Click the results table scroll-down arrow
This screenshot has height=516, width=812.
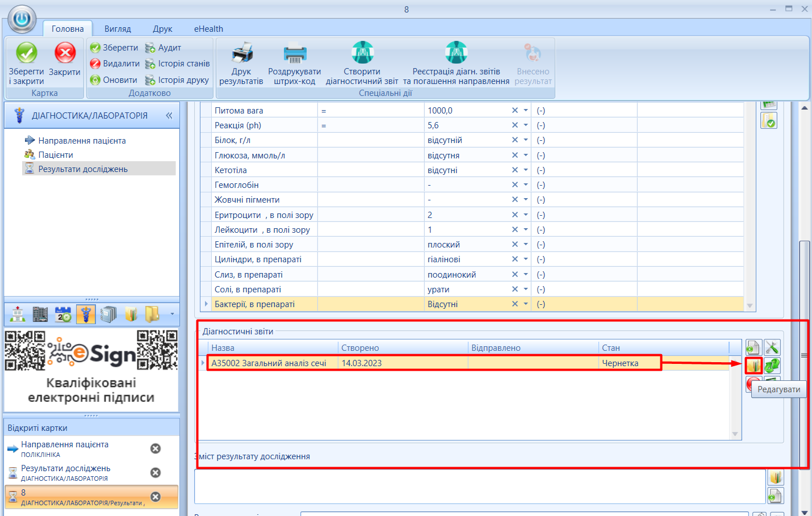750,305
